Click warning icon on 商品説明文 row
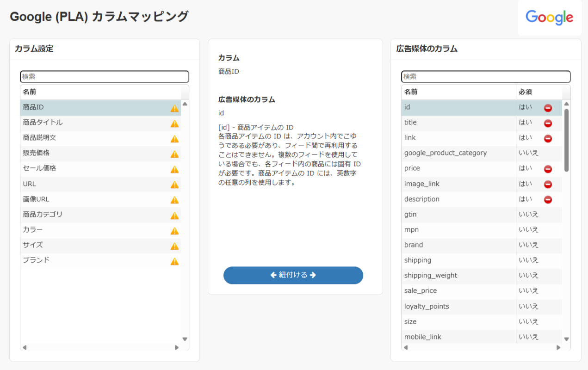Image resolution: width=588 pixels, height=370 pixels. (174, 139)
